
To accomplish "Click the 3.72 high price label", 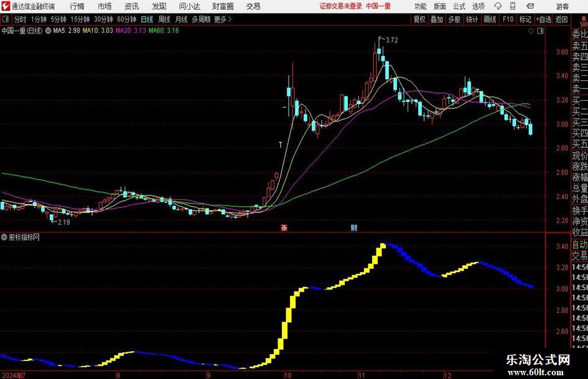I will click(391, 40).
